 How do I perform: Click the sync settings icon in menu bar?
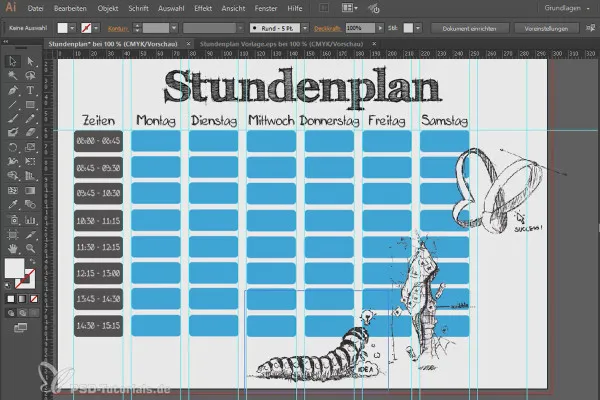tap(374, 8)
